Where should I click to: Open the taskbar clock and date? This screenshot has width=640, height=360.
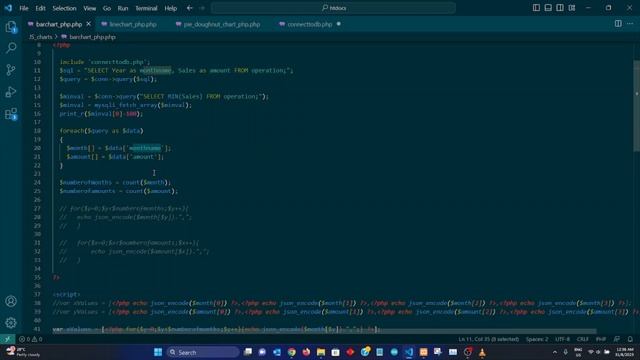coord(625,352)
